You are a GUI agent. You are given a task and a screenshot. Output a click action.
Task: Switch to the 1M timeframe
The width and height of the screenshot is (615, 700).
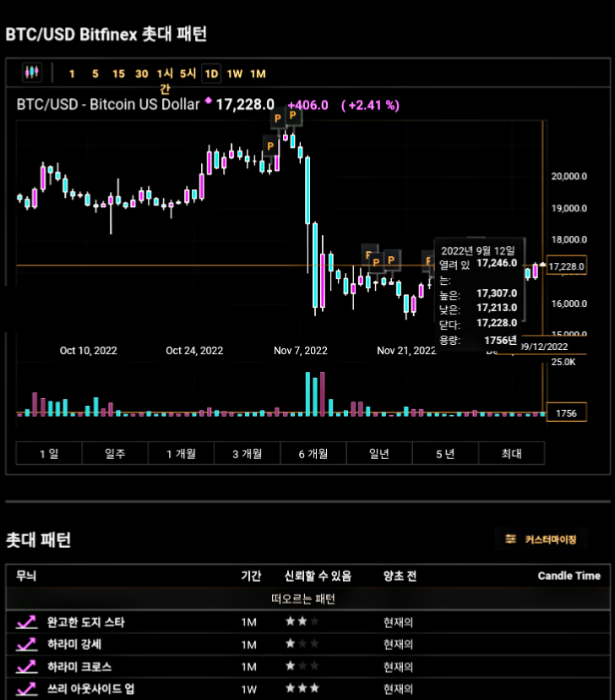[x=258, y=74]
